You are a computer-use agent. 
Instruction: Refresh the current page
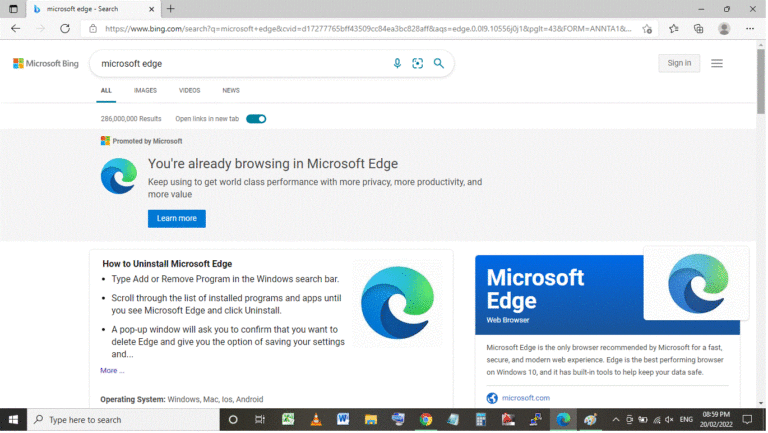(x=65, y=28)
